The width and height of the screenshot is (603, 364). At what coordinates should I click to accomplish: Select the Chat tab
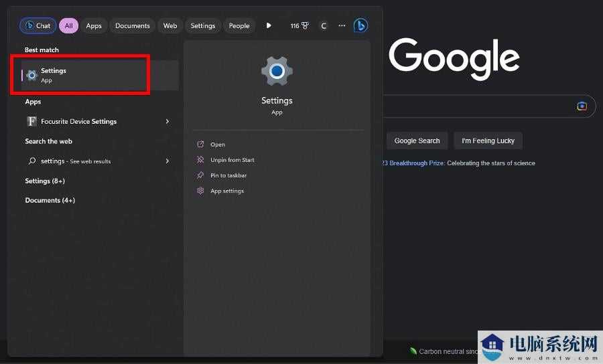point(38,26)
